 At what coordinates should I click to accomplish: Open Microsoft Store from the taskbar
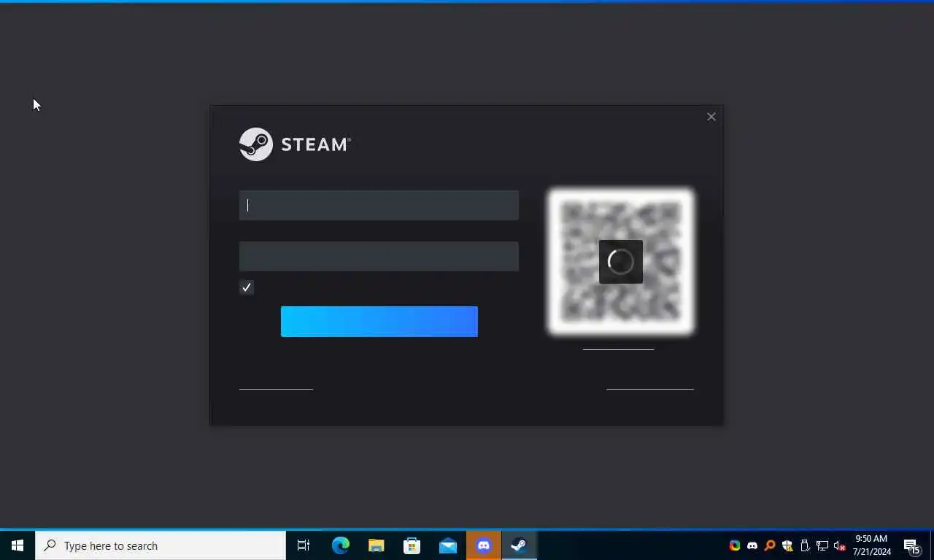coord(412,545)
